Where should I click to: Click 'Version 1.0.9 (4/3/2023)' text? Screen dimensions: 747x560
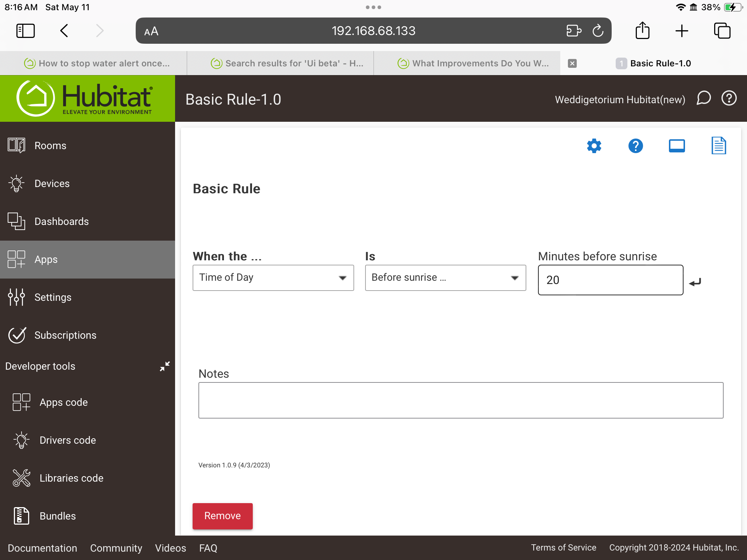[x=234, y=465]
